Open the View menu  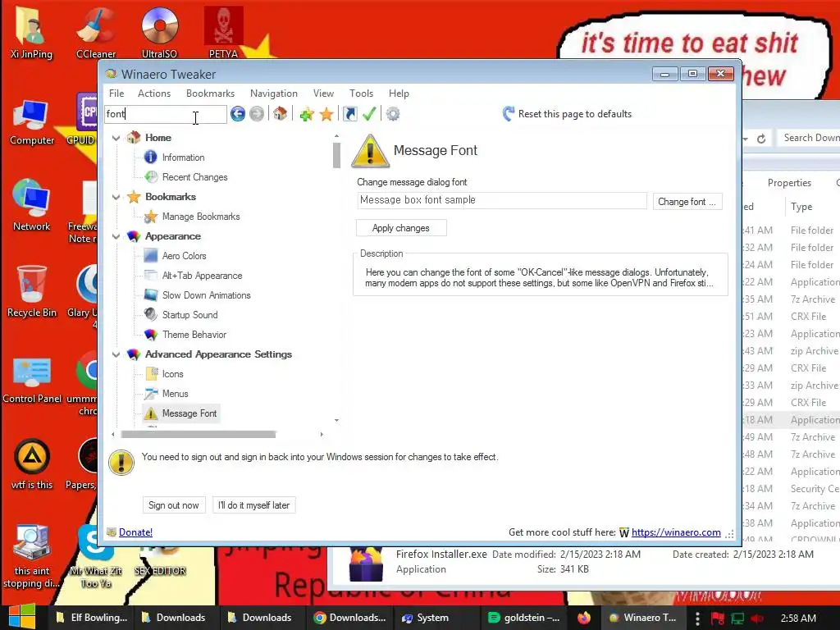tap(323, 94)
